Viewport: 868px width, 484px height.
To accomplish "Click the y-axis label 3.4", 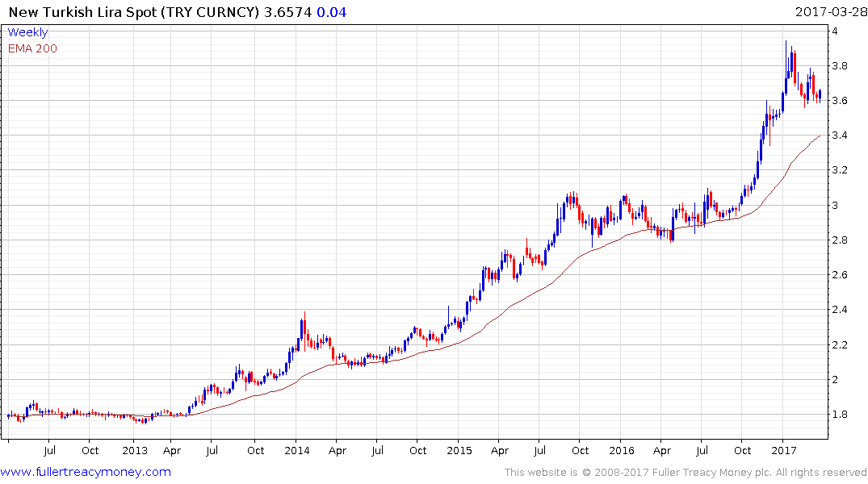I will (x=840, y=136).
